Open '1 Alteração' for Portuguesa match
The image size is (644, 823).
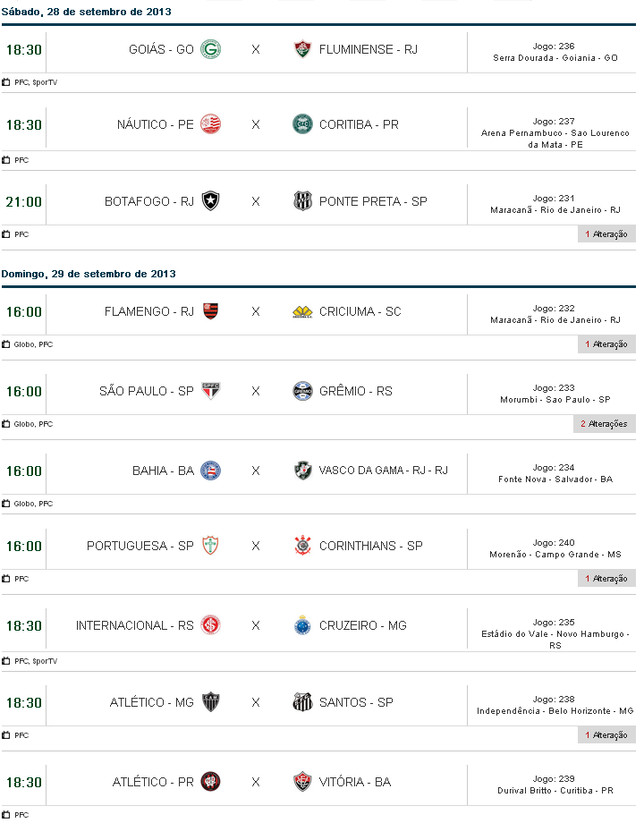click(x=606, y=579)
